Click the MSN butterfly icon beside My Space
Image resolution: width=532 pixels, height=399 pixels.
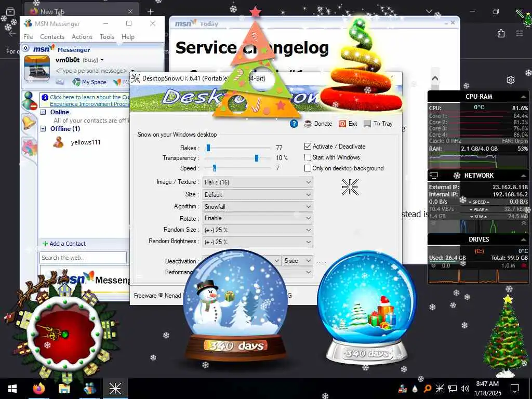pos(117,82)
